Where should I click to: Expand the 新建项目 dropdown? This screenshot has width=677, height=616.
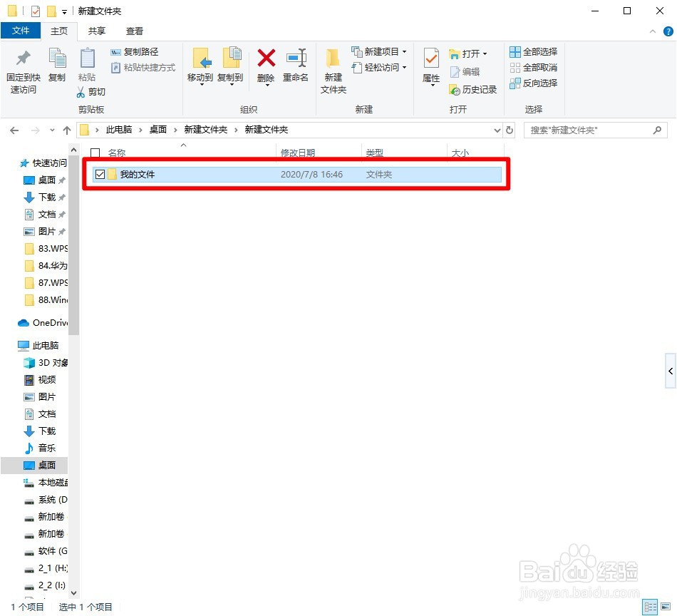[x=403, y=51]
